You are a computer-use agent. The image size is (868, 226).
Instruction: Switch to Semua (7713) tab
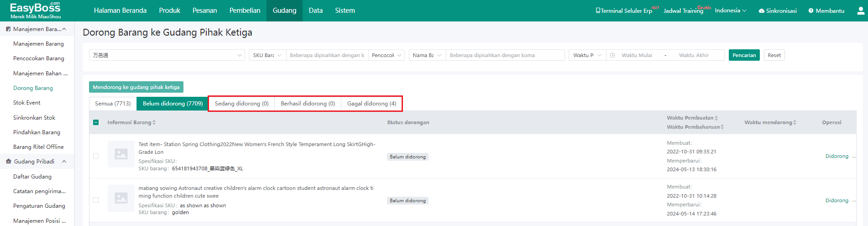[x=113, y=104]
